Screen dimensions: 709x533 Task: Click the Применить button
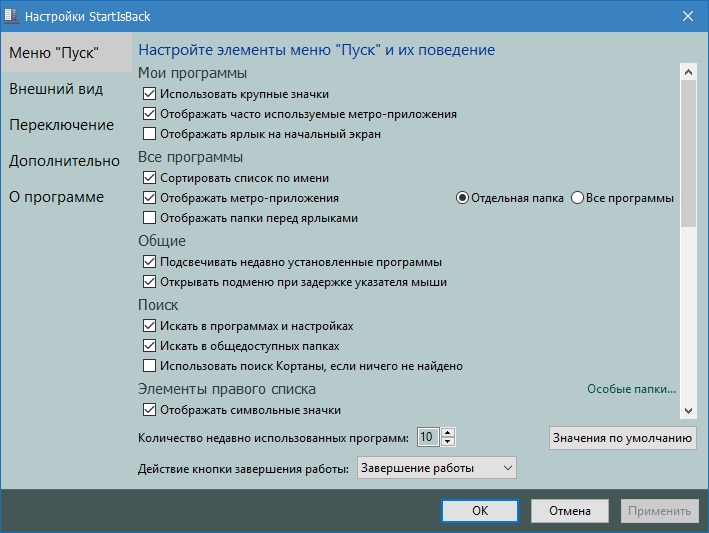[659, 511]
